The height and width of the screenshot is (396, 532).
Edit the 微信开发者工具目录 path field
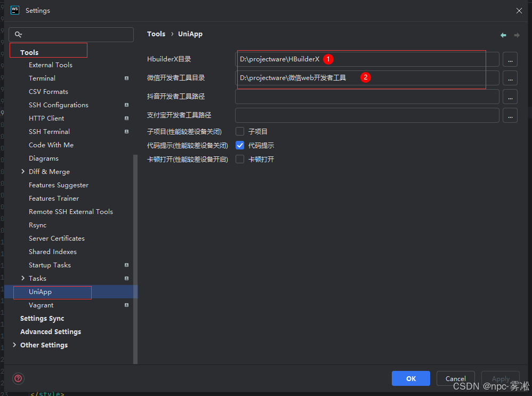pos(367,78)
